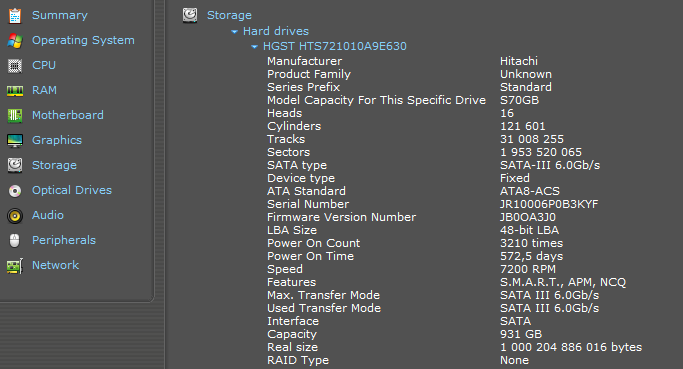Open the Motherboard icon in sidebar

[15, 115]
